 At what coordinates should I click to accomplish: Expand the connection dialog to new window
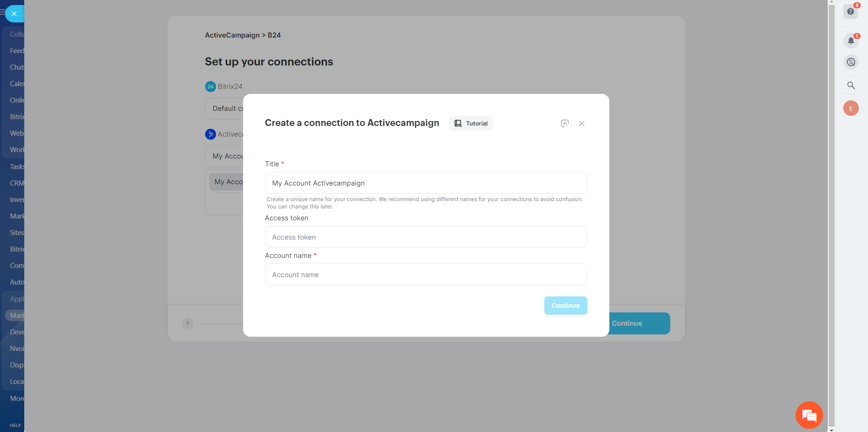click(565, 123)
